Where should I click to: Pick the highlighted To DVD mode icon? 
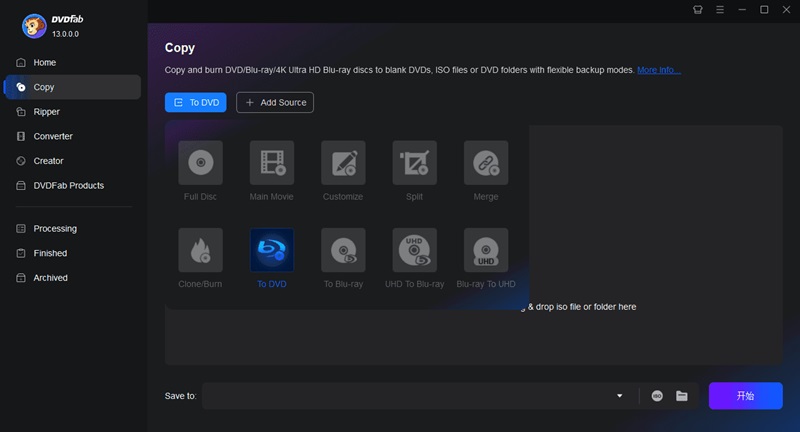click(271, 250)
